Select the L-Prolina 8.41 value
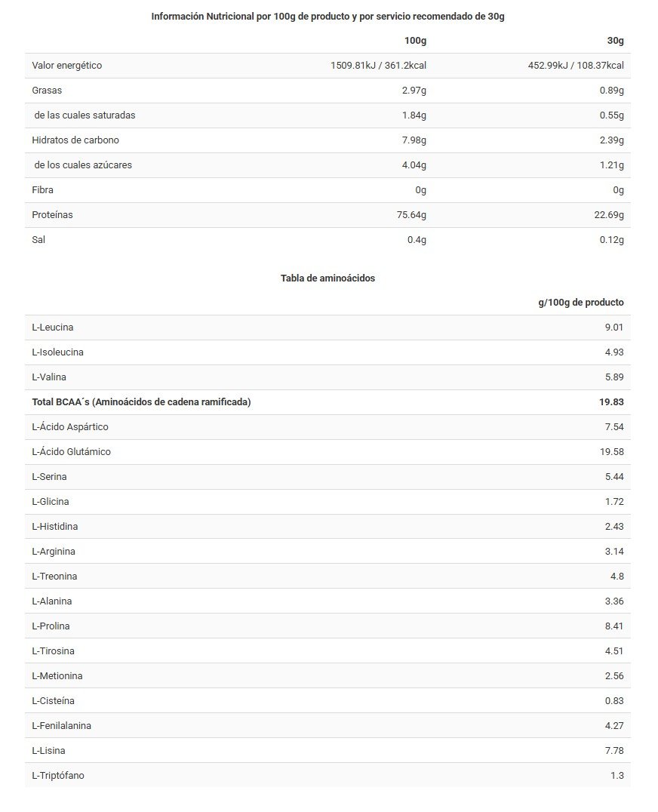 (614, 626)
